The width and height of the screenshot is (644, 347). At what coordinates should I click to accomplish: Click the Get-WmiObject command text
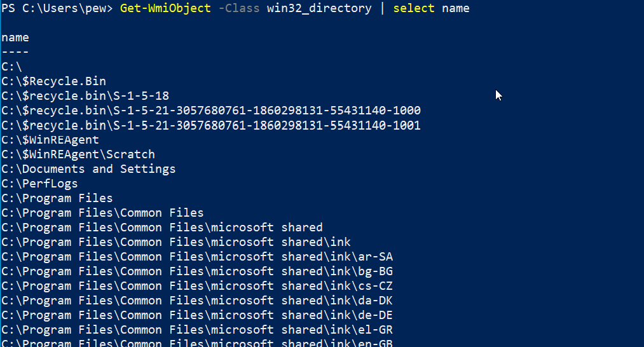(165, 8)
